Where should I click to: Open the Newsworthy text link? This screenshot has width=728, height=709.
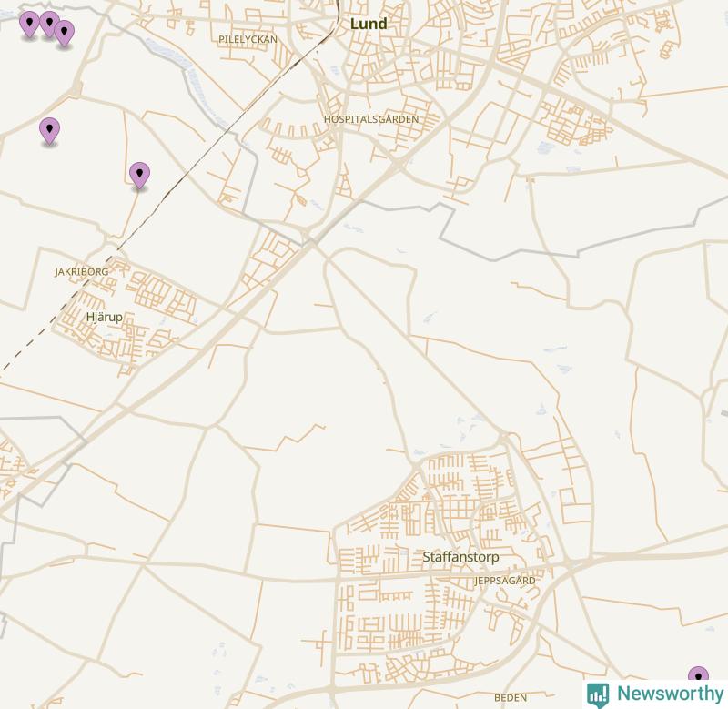pos(671,694)
